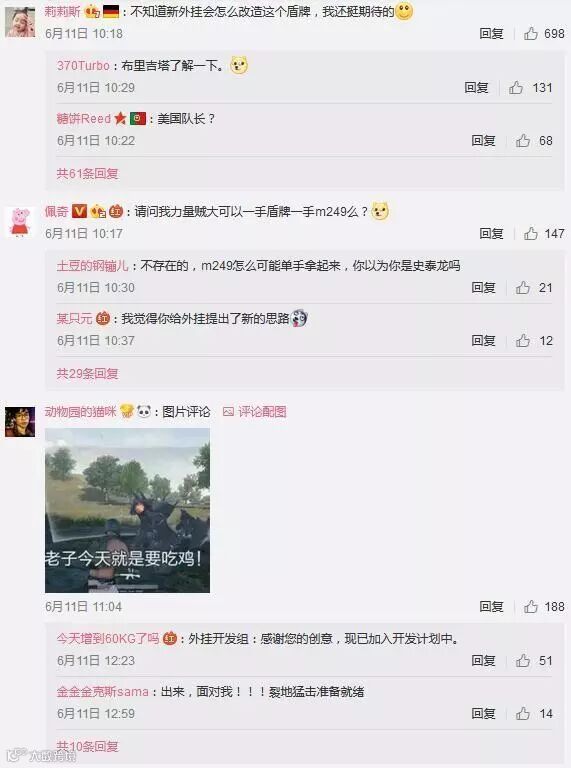Reply to 莉莉斯's top comment
Viewport: 571px width, 768px height.
491,33
